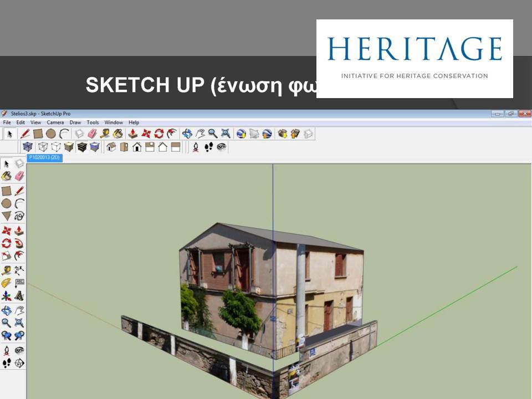Screen dimensions: 532x399
Task: Select the Push/Pull tool in the left tool palette
Action: [19, 231]
